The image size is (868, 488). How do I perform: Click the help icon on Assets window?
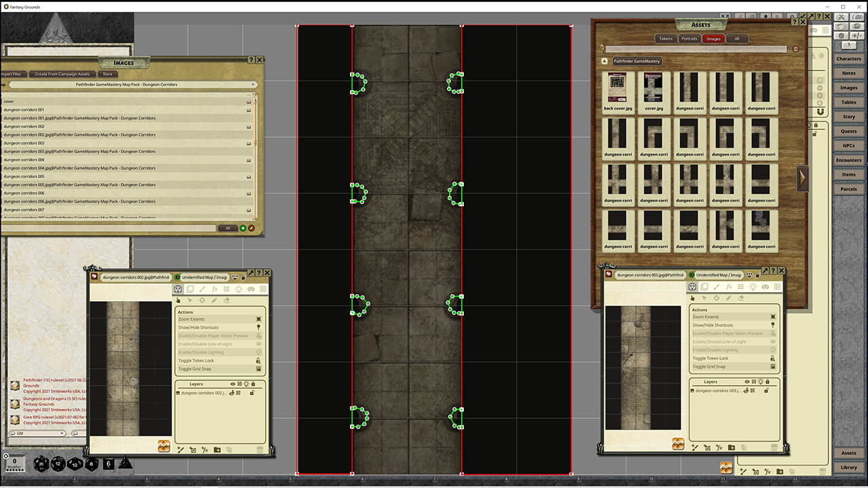pyautogui.click(x=794, y=22)
